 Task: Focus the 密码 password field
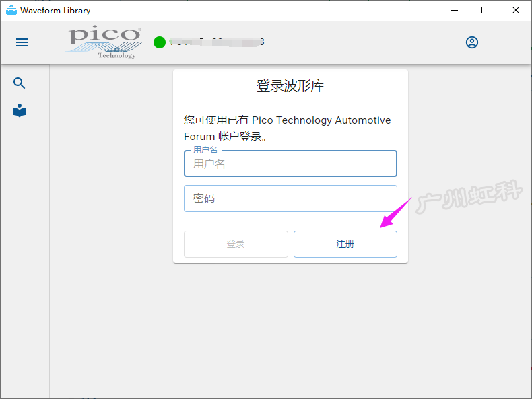coord(290,198)
